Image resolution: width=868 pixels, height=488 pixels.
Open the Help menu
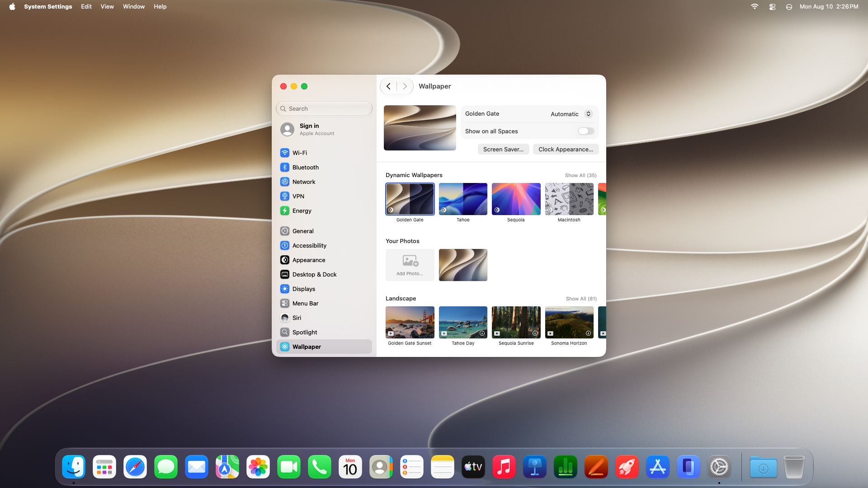pos(160,7)
